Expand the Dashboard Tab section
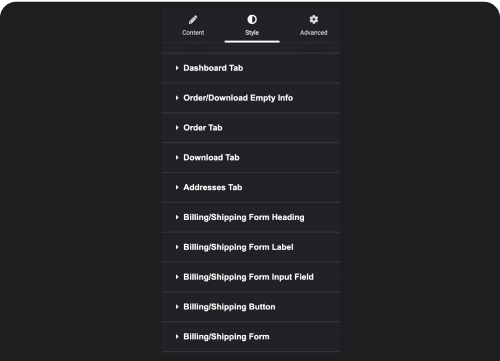 (251, 68)
